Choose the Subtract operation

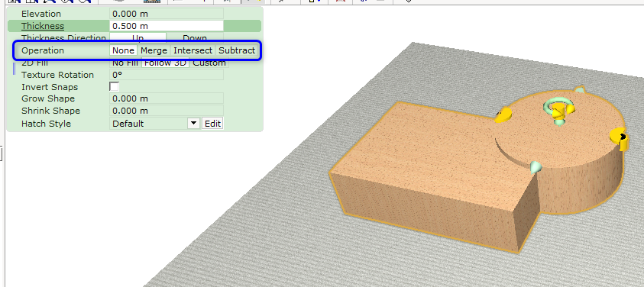[237, 50]
